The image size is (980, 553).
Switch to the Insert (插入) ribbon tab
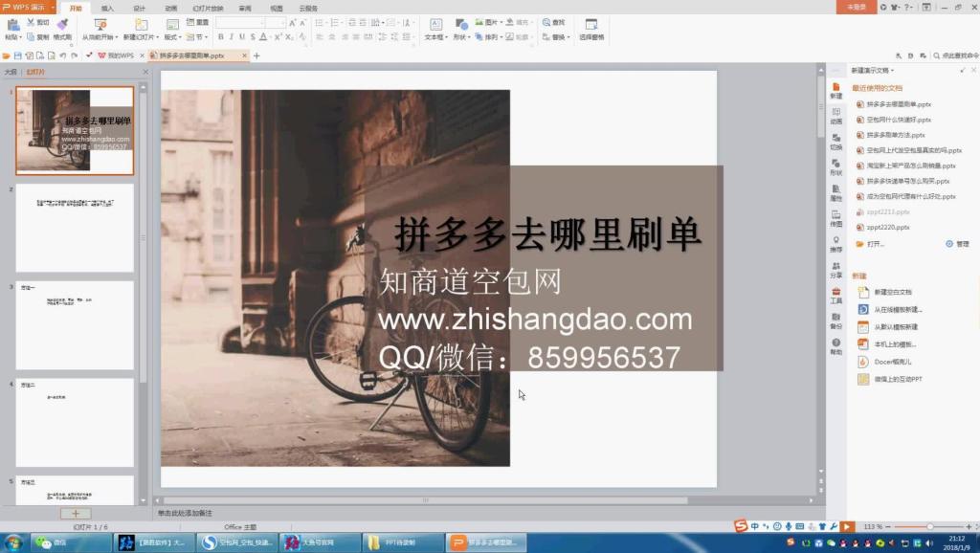point(107,8)
